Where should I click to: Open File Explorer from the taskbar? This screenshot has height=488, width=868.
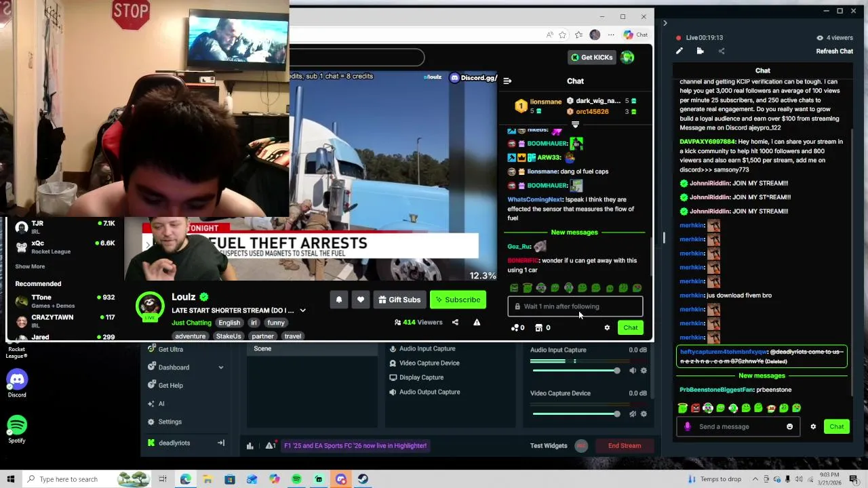click(208, 479)
